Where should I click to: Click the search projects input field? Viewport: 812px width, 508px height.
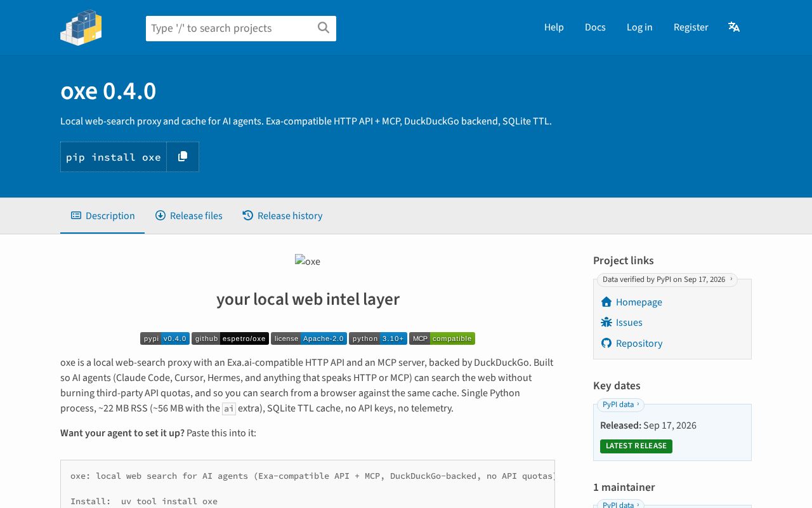(x=232, y=29)
